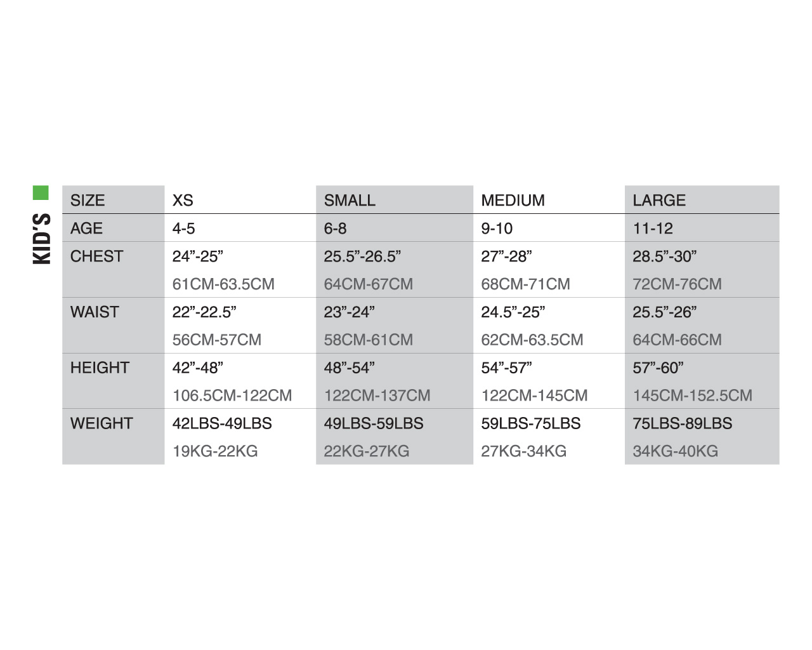Click the AGE row label
The width and height of the screenshot is (812, 650).
click(x=86, y=228)
